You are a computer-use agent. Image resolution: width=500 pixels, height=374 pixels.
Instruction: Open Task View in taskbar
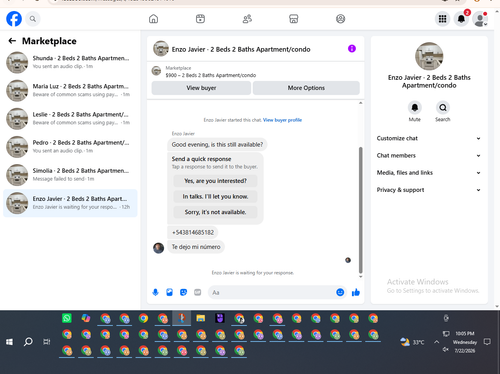47,342
